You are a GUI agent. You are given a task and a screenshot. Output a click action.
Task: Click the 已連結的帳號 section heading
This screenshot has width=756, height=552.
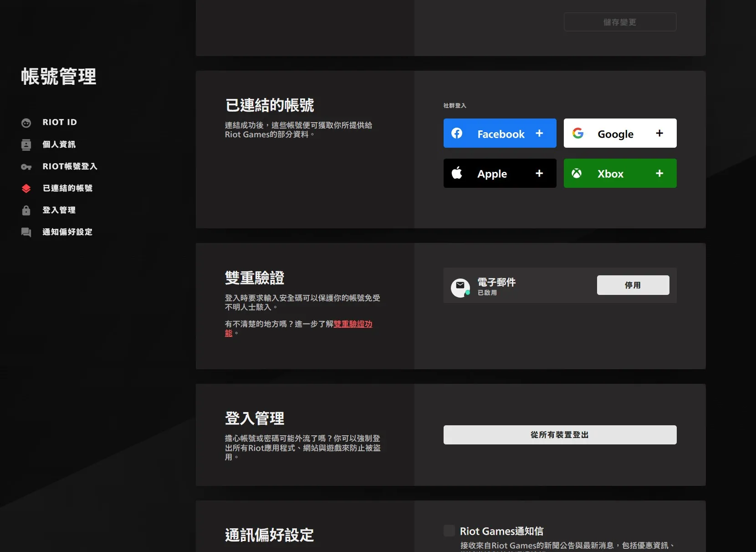(270, 105)
